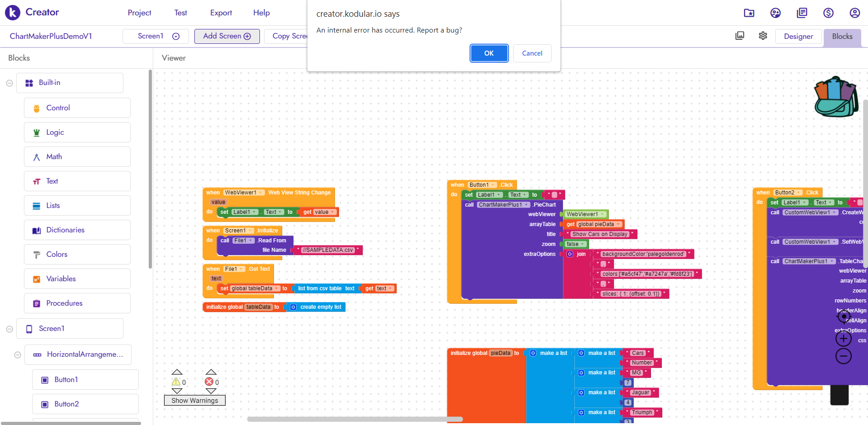Center workspace using the target icon
Image resolution: width=868 pixels, height=425 pixels.
(x=844, y=317)
